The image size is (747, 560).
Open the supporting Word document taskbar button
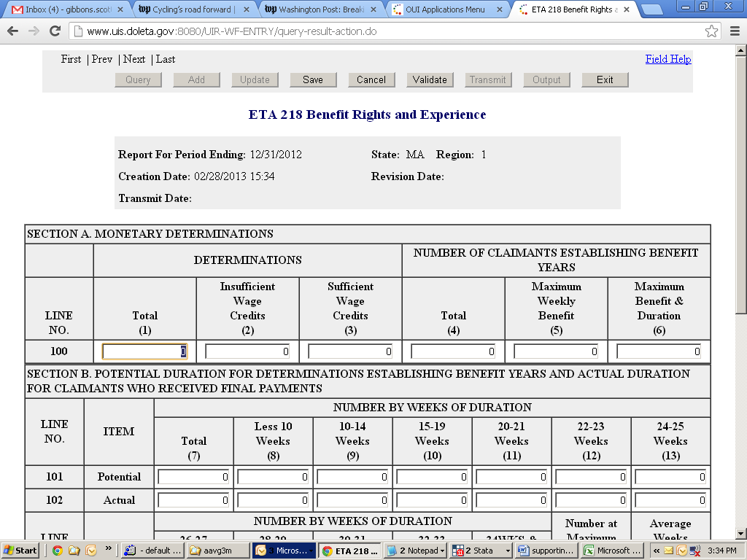547,551
